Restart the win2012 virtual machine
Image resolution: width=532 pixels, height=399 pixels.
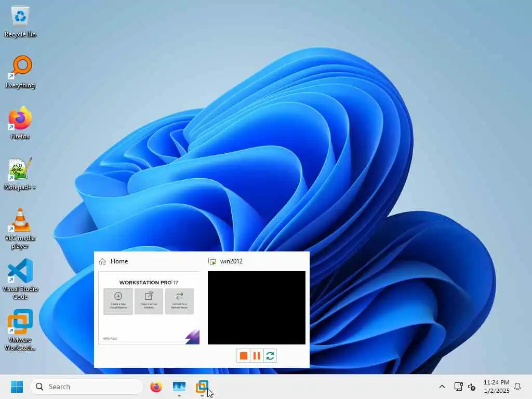tap(270, 355)
